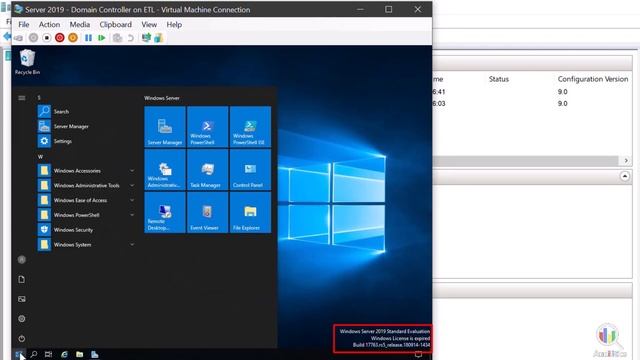Click the Settings gear in the Start rail

click(x=22, y=318)
